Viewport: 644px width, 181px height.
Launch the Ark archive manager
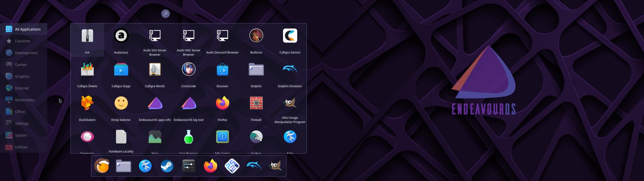tap(87, 40)
